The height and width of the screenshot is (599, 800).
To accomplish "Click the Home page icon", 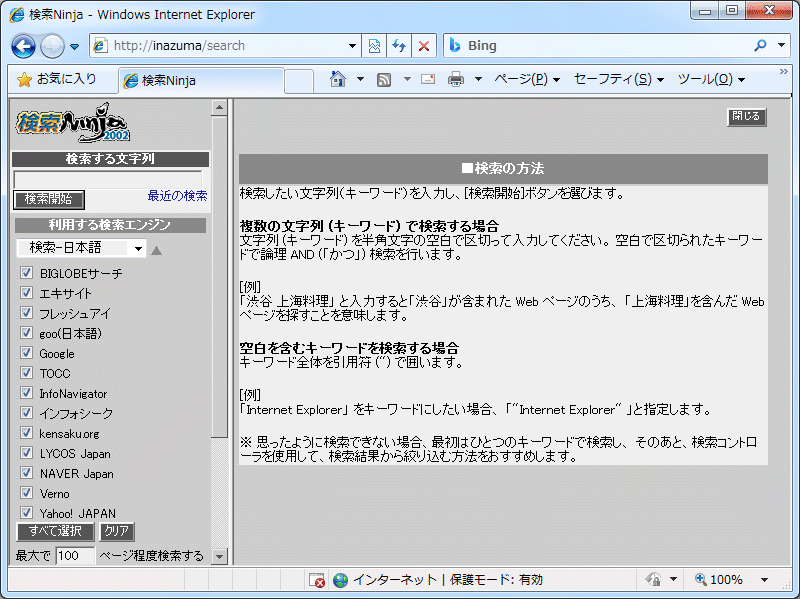I will tap(338, 79).
